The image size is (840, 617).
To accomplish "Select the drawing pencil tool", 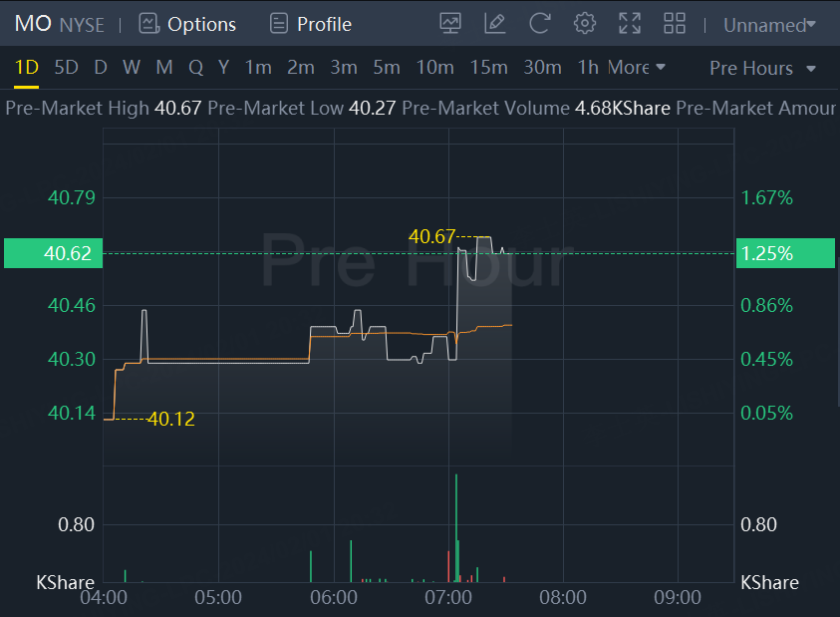I will [x=494, y=24].
